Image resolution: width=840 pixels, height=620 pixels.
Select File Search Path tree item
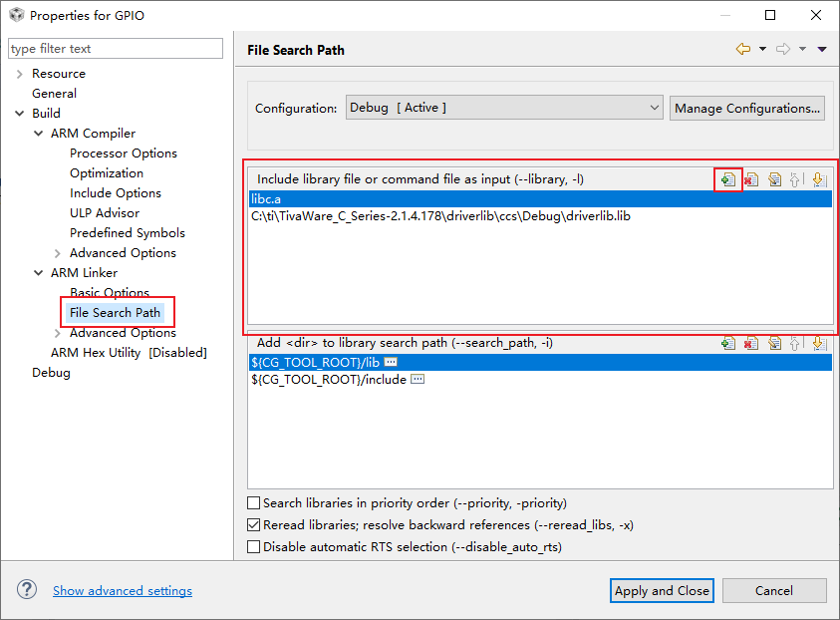(x=115, y=312)
